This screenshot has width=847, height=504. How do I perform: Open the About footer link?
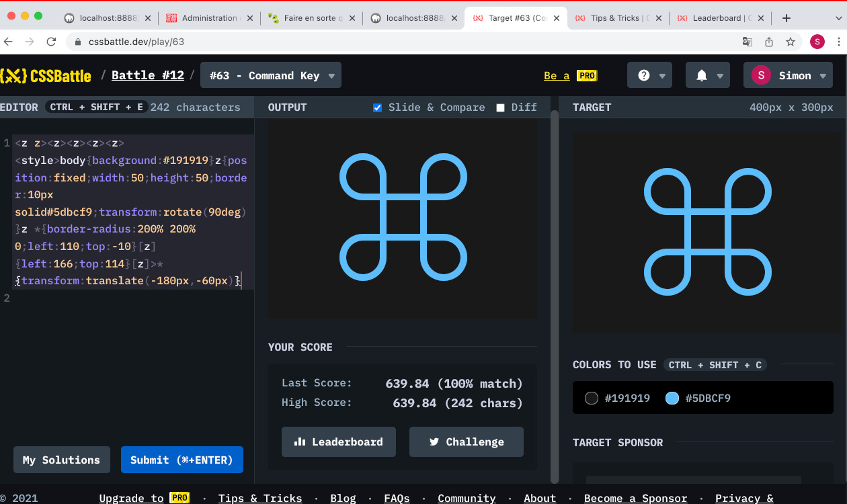[540, 498]
